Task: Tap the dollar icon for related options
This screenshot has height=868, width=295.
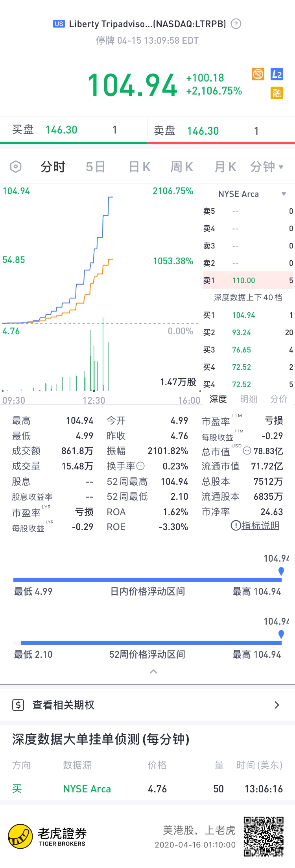Action: pyautogui.click(x=18, y=705)
